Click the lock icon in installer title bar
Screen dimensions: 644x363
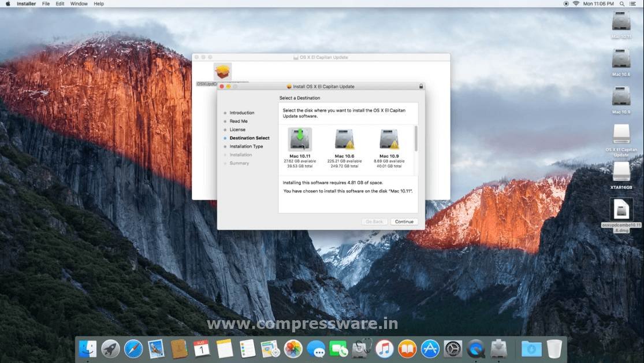421,86
